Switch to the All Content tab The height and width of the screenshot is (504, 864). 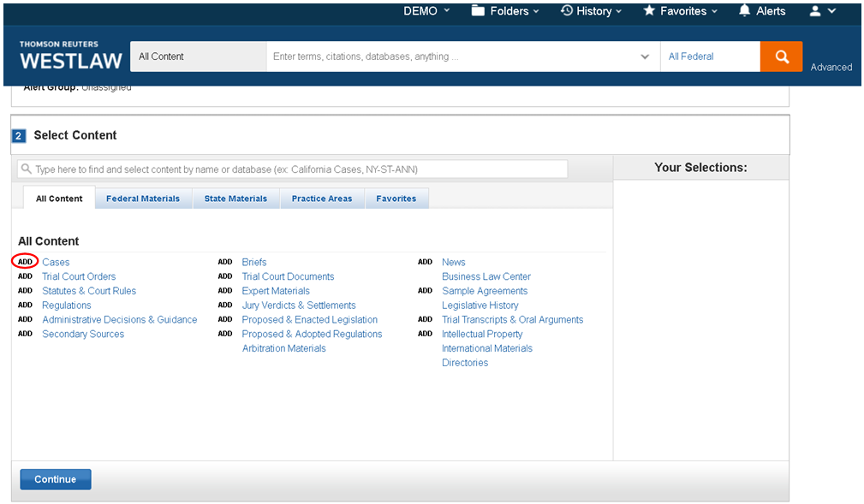59,199
